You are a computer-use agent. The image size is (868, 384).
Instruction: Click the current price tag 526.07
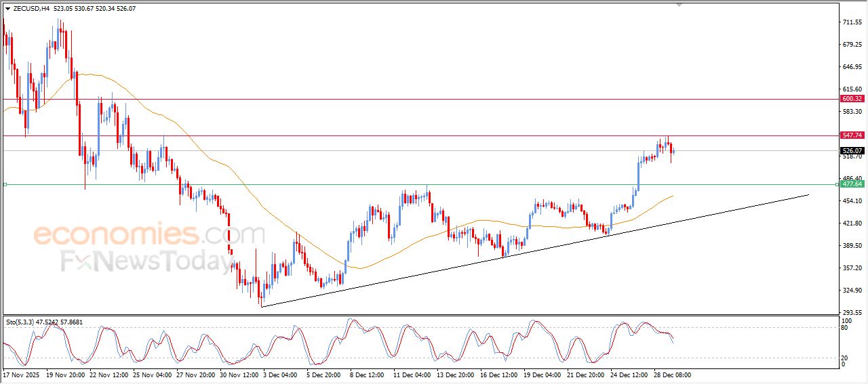(x=852, y=151)
